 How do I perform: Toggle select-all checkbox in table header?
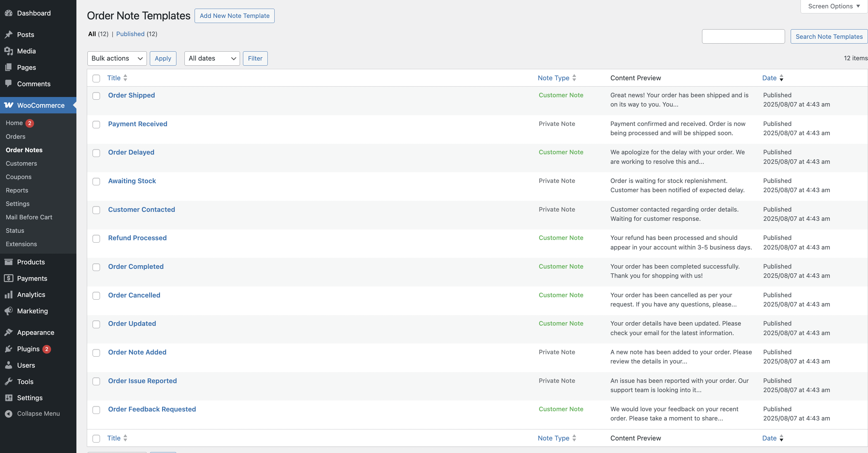(x=96, y=78)
